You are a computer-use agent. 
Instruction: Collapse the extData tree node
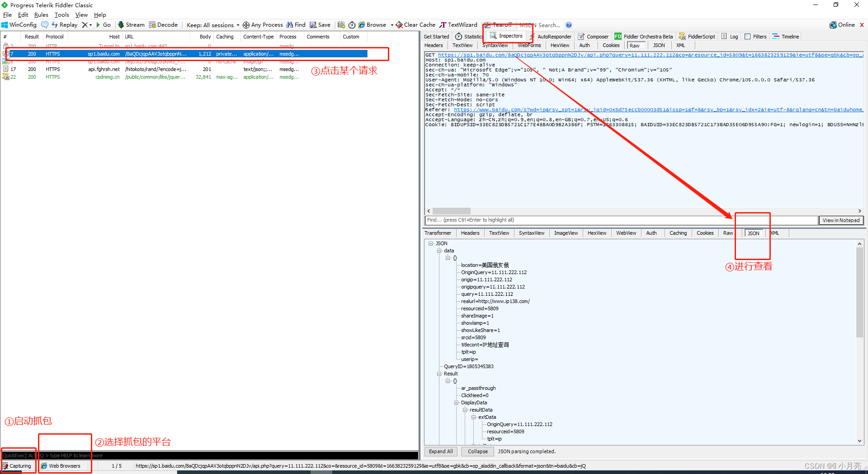pos(473,417)
